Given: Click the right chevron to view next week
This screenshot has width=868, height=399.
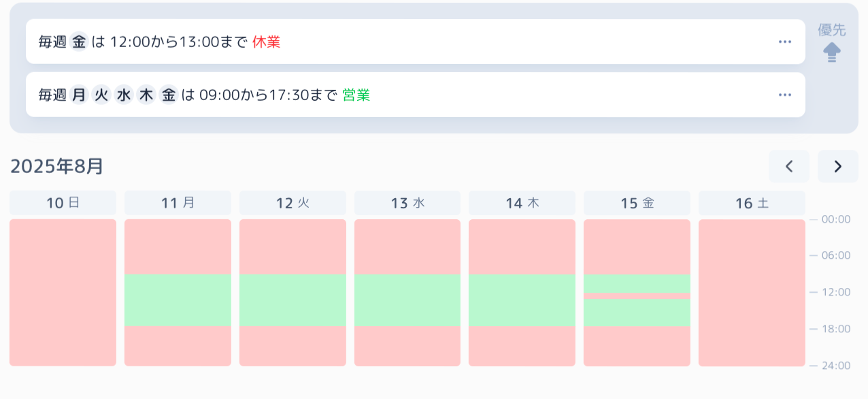Looking at the screenshot, I should pos(837,165).
